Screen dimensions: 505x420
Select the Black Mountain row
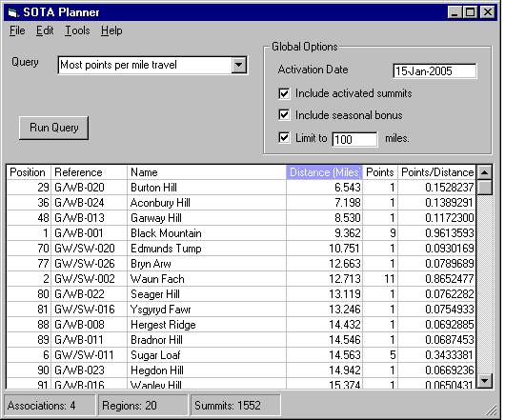point(241,233)
